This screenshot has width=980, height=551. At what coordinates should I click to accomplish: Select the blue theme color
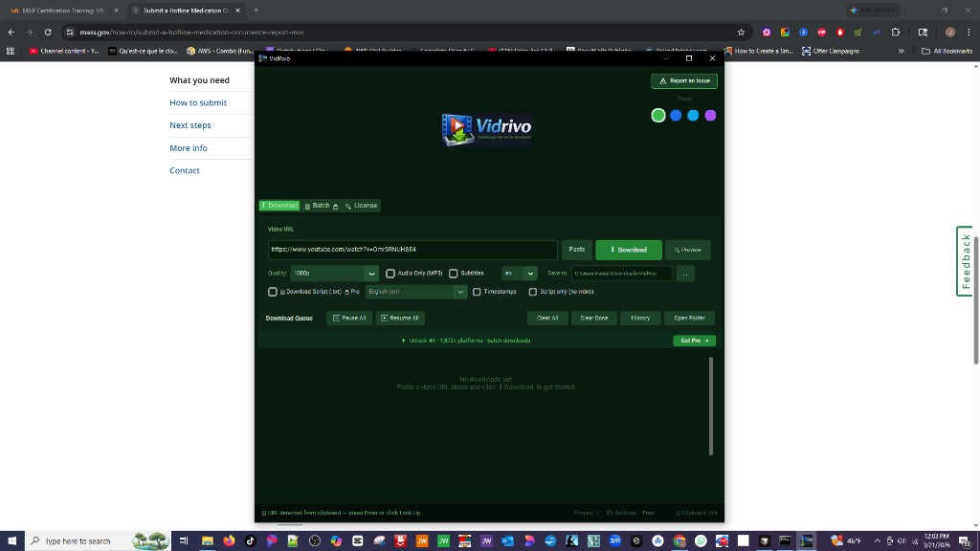tap(676, 116)
